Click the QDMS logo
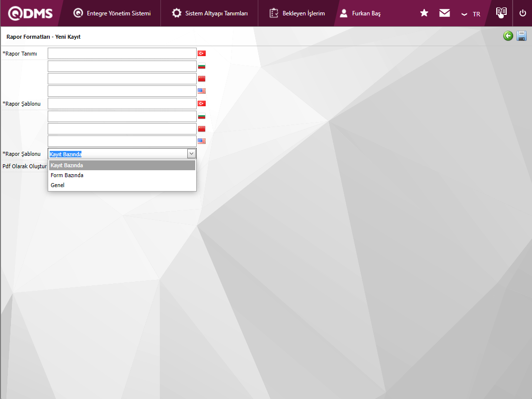Screen dimensions: 532x399 tap(30, 13)
